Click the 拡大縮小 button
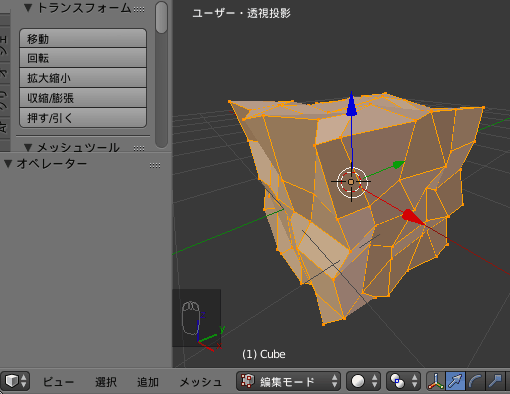 pos(83,78)
